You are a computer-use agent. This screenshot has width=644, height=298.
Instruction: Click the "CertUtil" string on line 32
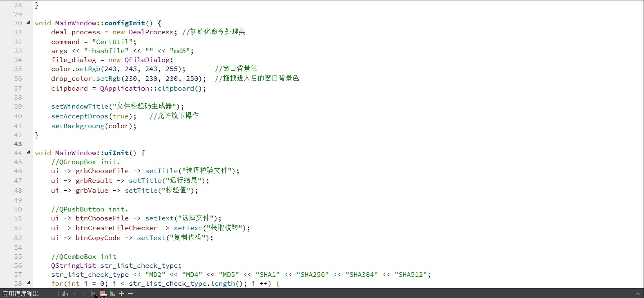[x=112, y=42]
